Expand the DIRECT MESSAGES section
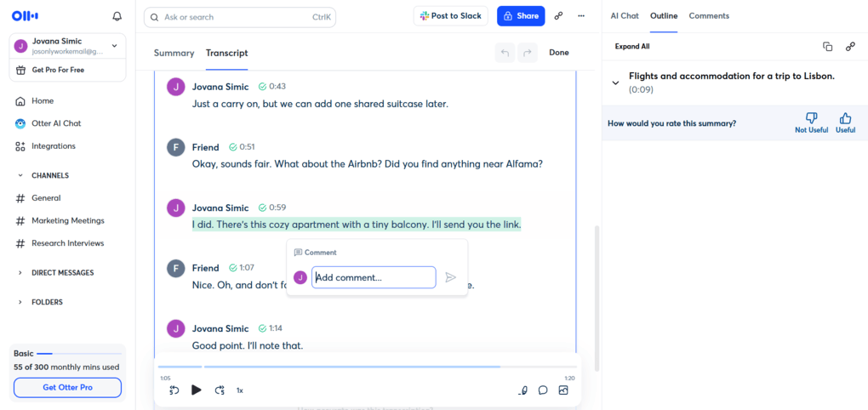This screenshot has height=410, width=868. coord(20,273)
